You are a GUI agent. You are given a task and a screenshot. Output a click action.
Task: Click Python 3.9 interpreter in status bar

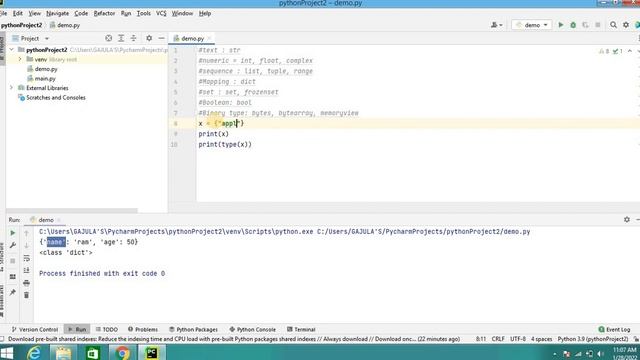pyautogui.click(x=593, y=339)
